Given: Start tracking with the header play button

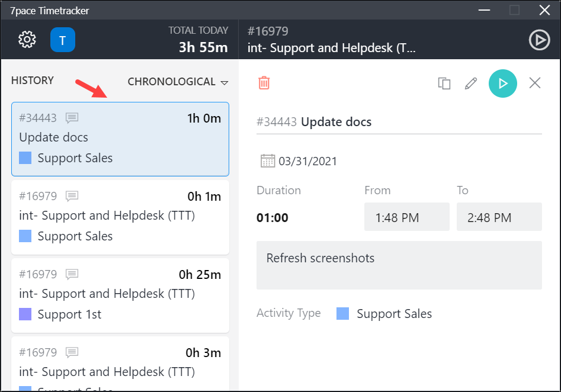Looking at the screenshot, I should pyautogui.click(x=539, y=40).
